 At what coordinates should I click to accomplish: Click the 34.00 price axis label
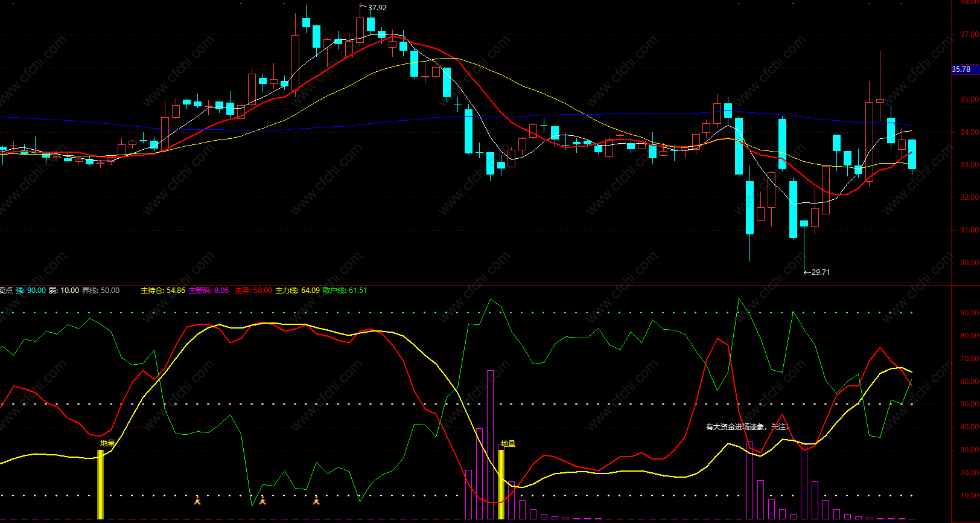969,133
